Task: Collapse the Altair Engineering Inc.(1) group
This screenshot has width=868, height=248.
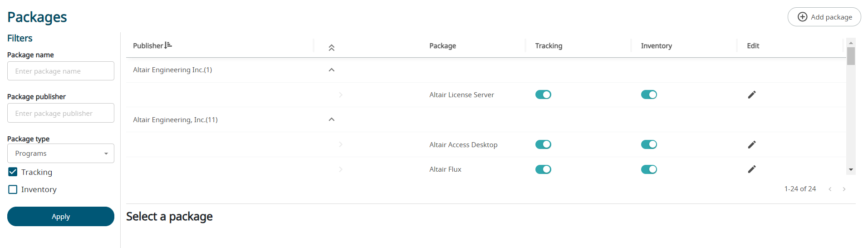Action: 332,70
